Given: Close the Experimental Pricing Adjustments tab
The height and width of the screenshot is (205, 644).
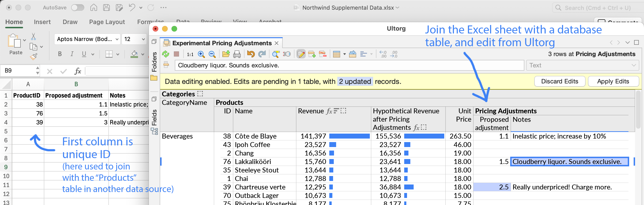Looking at the screenshot, I should [277, 43].
